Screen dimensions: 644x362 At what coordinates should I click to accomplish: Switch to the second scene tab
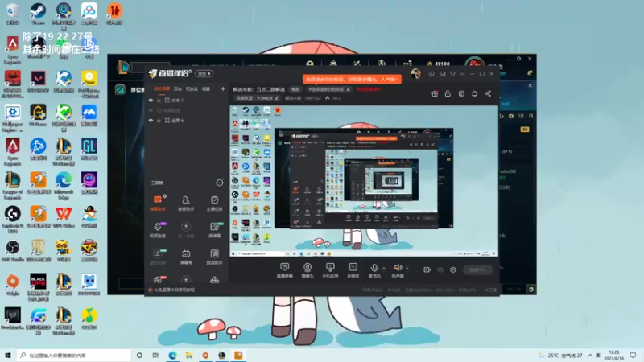coord(177,88)
